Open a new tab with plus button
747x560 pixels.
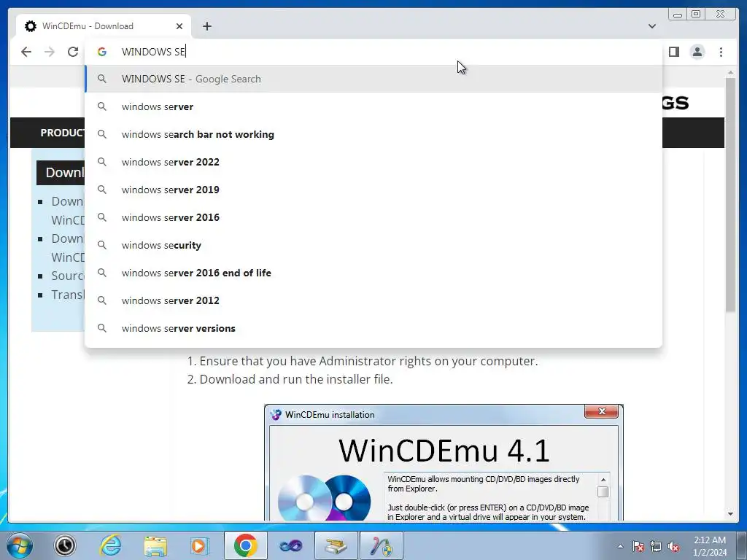tap(206, 26)
